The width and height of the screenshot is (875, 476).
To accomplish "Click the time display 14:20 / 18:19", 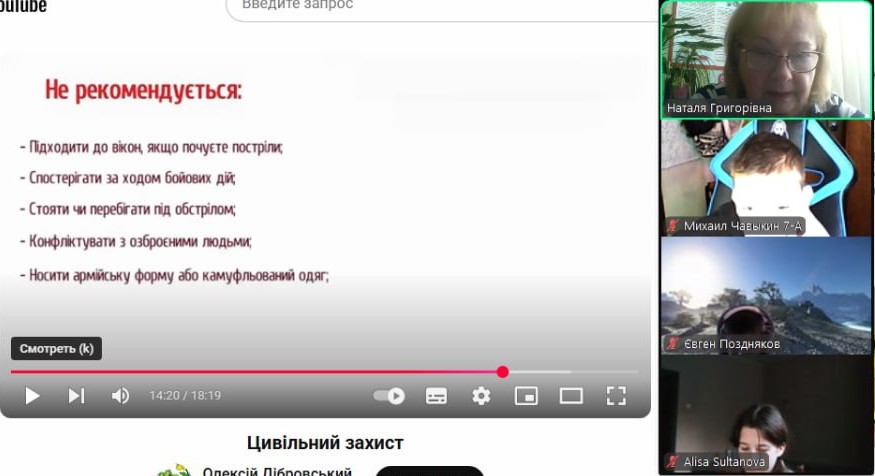I will click(x=185, y=396).
